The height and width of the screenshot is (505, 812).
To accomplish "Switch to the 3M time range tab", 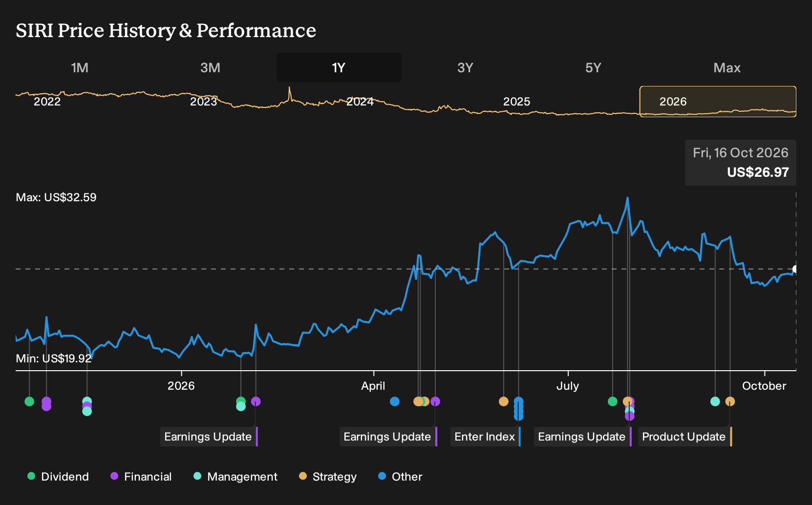I will click(x=210, y=67).
